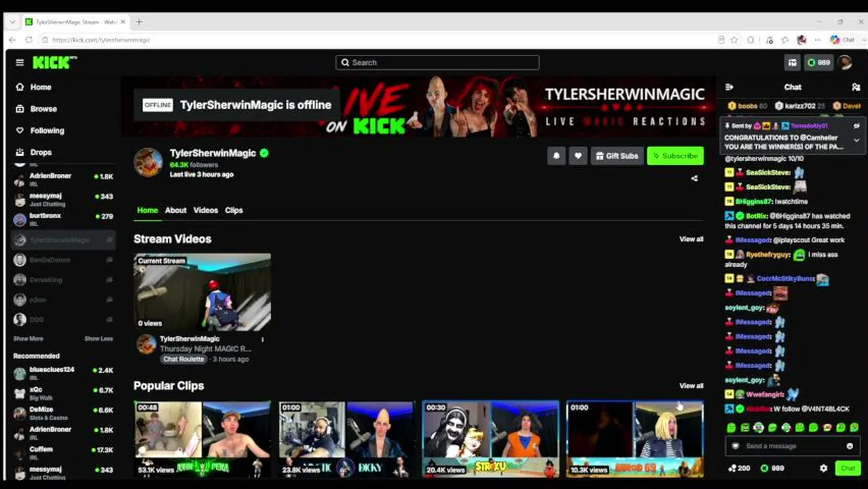This screenshot has width=868, height=489.
Task: Click the BotRix username in chat
Action: tap(755, 216)
